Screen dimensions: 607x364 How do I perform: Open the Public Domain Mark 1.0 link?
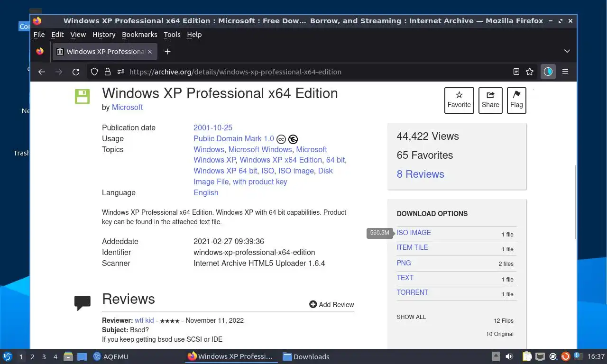pyautogui.click(x=234, y=139)
